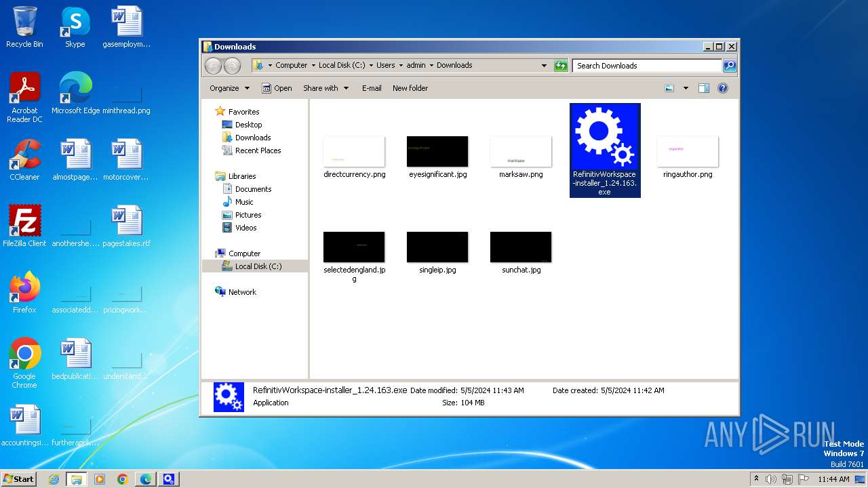Click the search magnifier icon
This screenshot has height=488, width=868.
click(730, 66)
